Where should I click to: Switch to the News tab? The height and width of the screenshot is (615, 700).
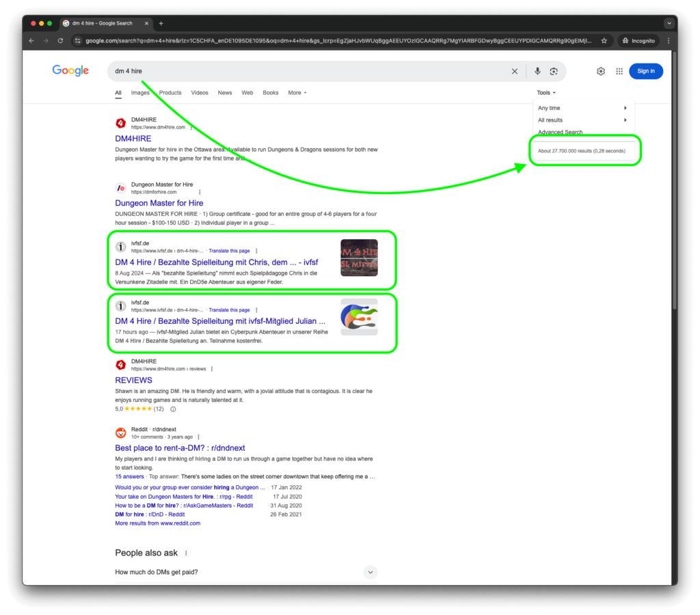point(224,93)
